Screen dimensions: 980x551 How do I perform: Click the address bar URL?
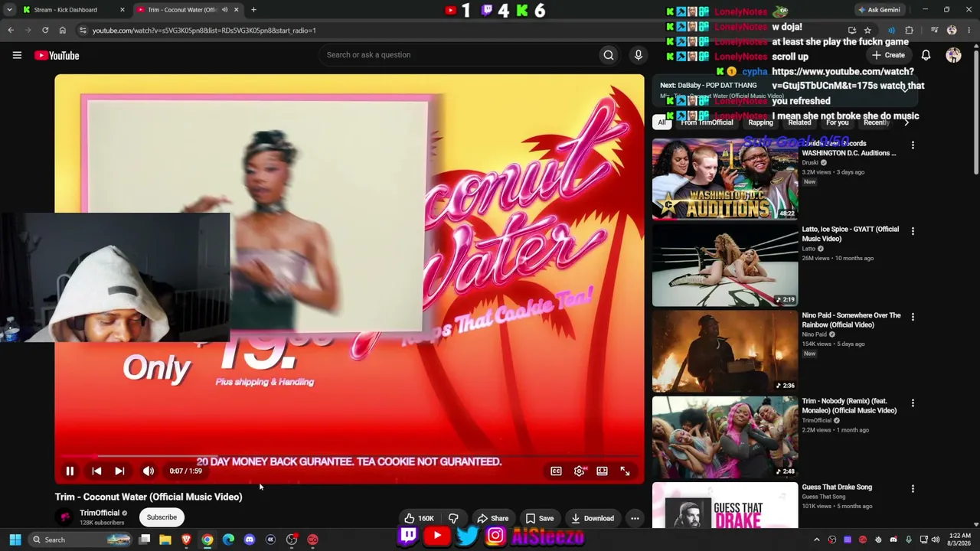click(204, 31)
